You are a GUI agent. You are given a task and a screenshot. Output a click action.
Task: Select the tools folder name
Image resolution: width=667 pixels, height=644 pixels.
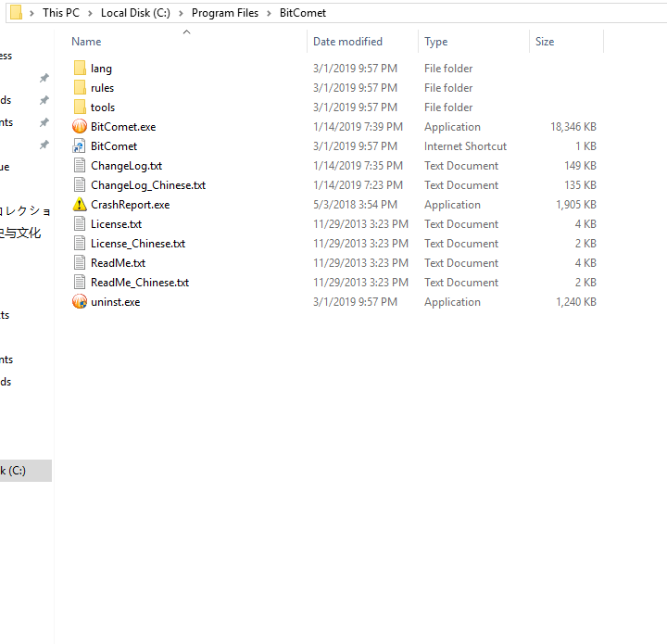click(103, 107)
